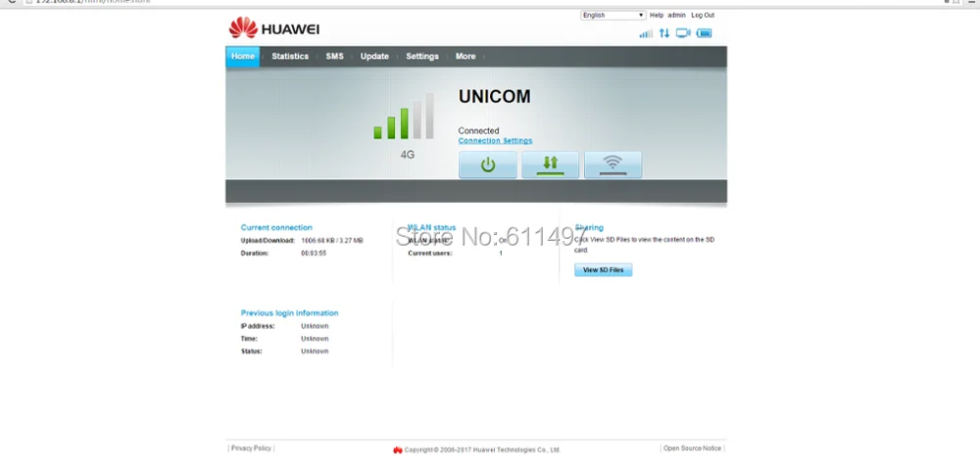The width and height of the screenshot is (980, 472).
Task: Click the View SD Files button
Action: click(603, 269)
